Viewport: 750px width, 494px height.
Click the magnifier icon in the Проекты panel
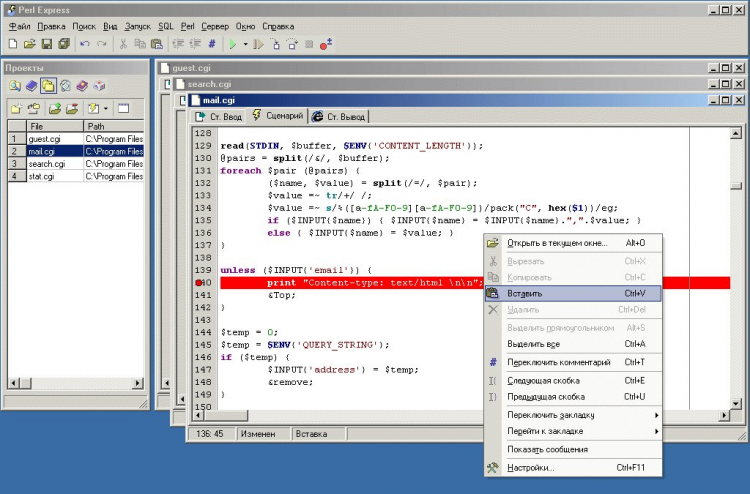(15, 86)
